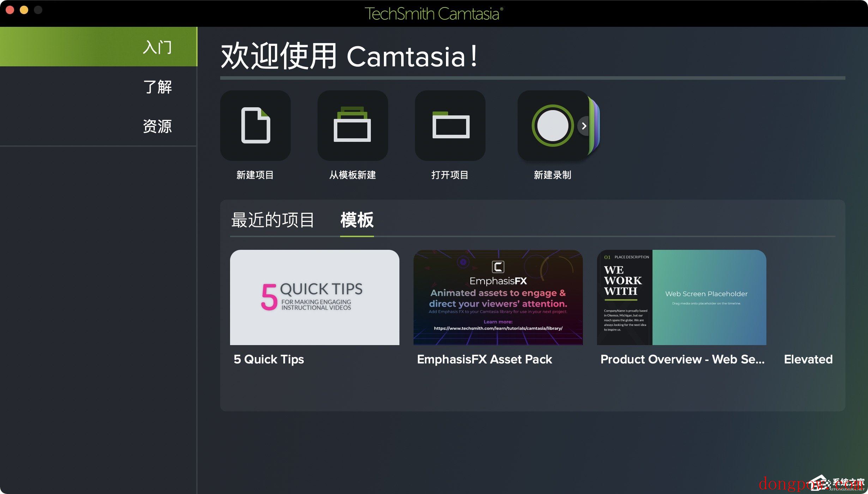Image resolution: width=868 pixels, height=494 pixels.
Task: Select the 入门 sidebar tab
Action: pyautogui.click(x=98, y=47)
